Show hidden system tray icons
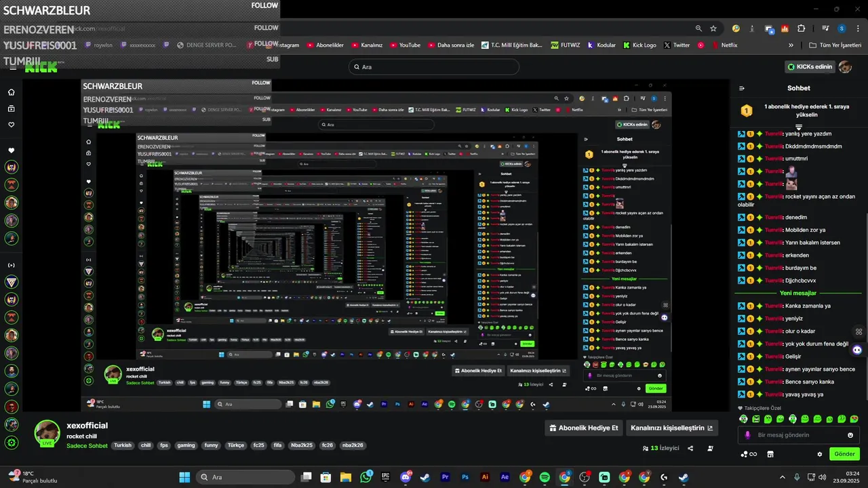The width and height of the screenshot is (868, 488). point(782,477)
